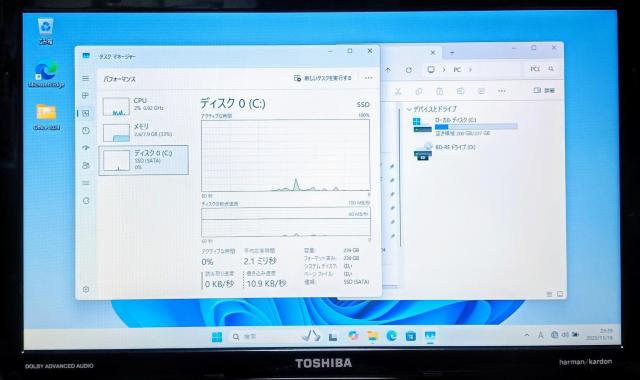Image resolution: width=640 pixels, height=380 pixels.
Task: Open Task View from the taskbar
Action: pyautogui.click(x=333, y=337)
